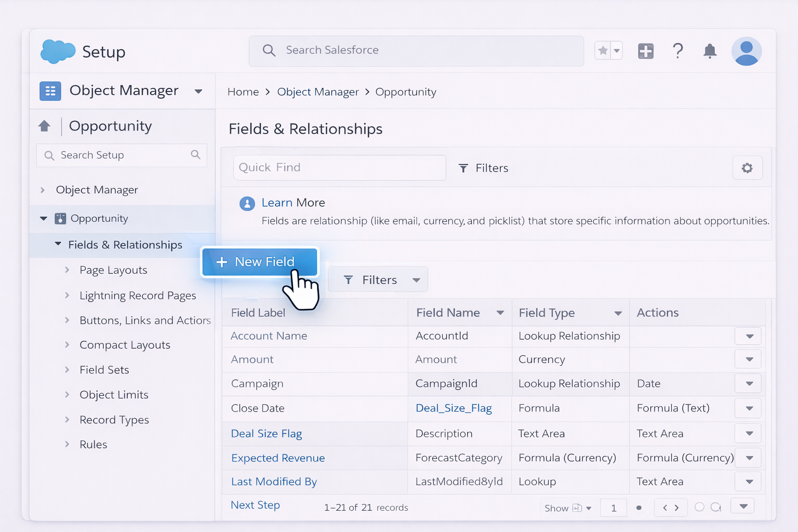Click the magnifier icon in Search Salesforce
The image size is (798, 532).
pos(269,50)
